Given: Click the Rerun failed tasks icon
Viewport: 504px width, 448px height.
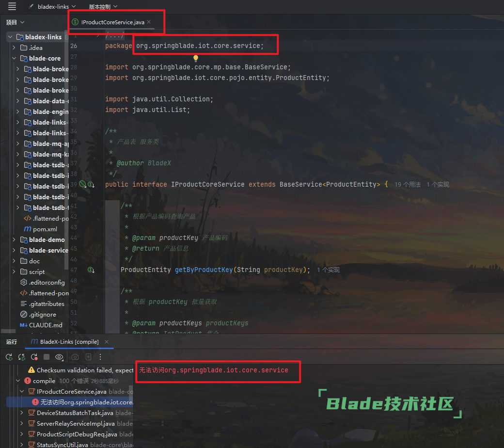Looking at the screenshot, I should point(34,357).
